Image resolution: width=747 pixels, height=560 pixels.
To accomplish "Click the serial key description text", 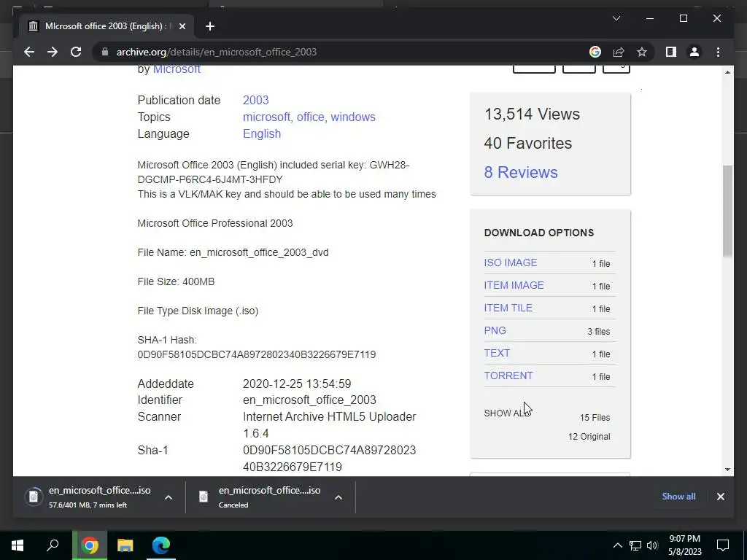I will [x=274, y=172].
